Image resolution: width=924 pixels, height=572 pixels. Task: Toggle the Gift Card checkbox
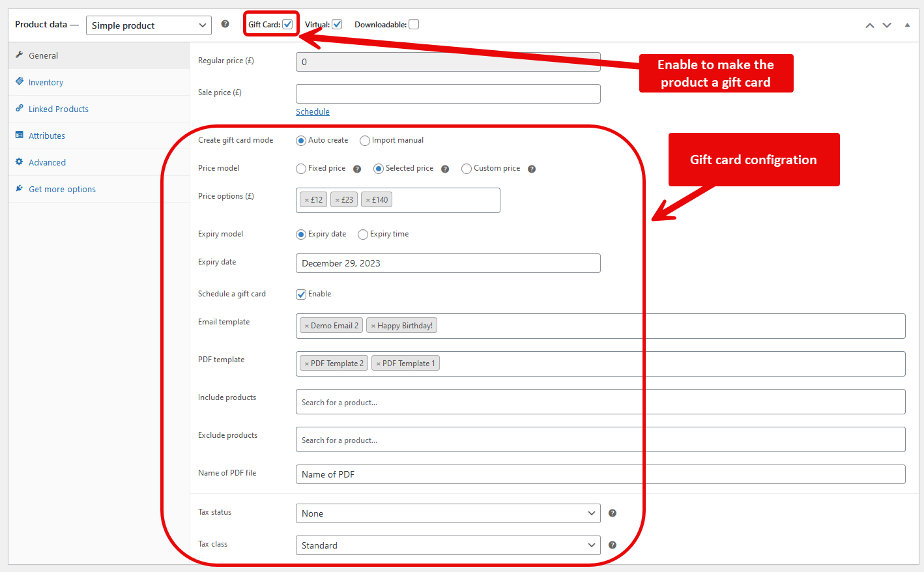click(287, 24)
